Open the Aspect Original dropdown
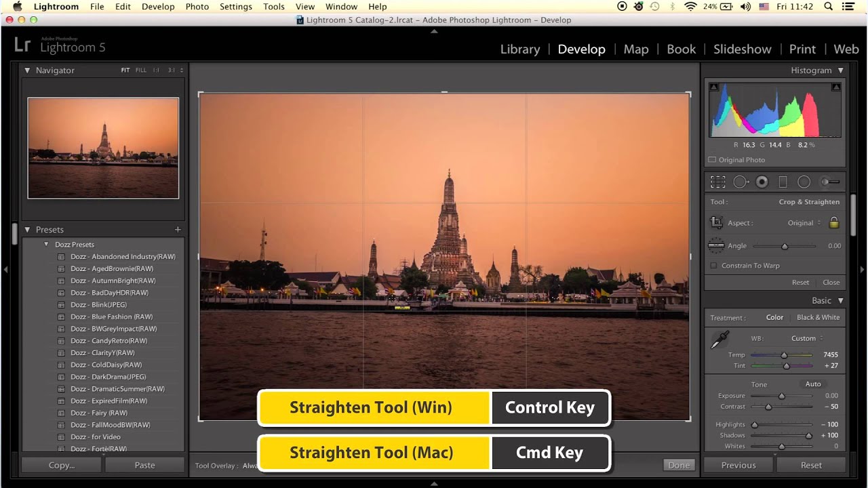Image resolution: width=868 pixels, height=488 pixels. click(804, 223)
